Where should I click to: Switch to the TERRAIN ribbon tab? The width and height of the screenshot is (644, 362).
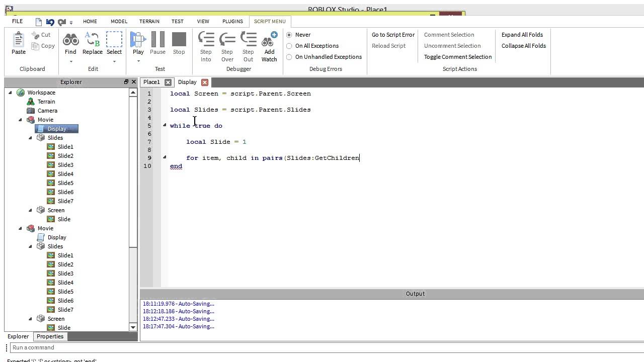point(149,21)
